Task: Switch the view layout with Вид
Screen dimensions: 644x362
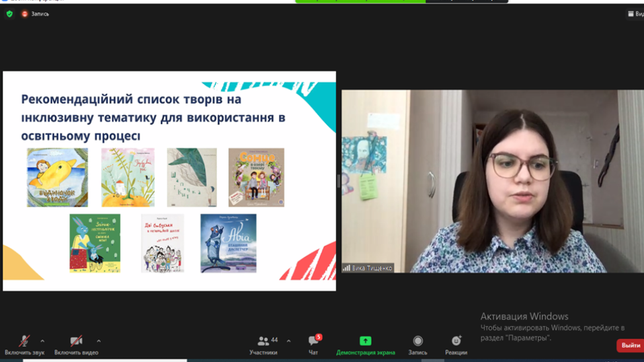Action: point(635,14)
